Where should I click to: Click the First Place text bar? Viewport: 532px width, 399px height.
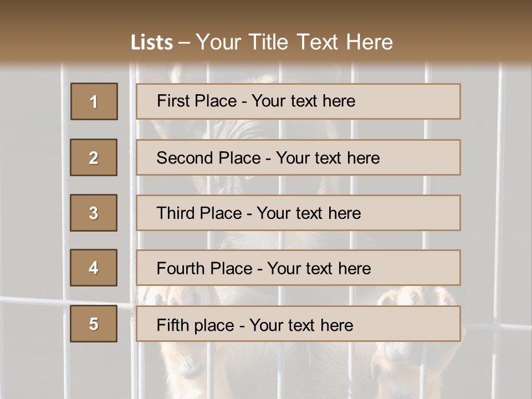coord(298,101)
